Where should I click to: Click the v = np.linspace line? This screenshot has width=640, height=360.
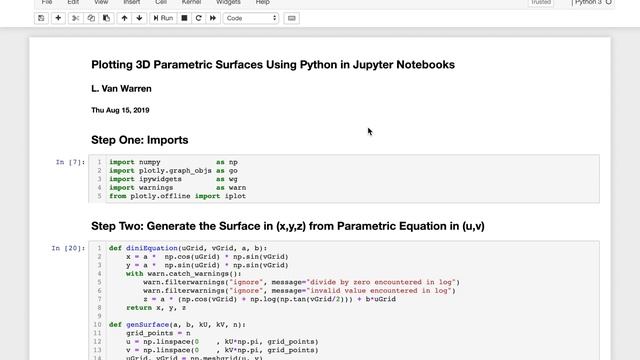(222, 351)
